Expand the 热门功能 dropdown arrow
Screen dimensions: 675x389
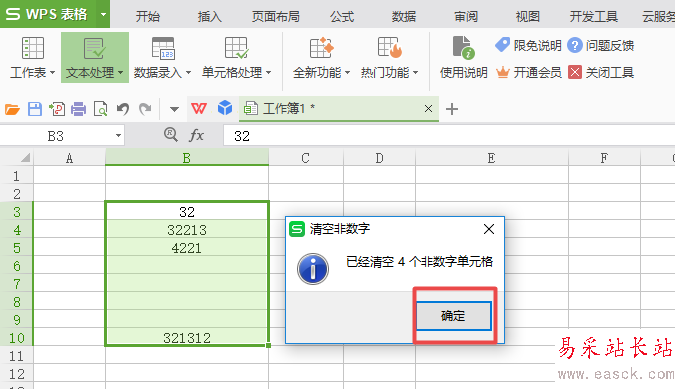[x=415, y=73]
